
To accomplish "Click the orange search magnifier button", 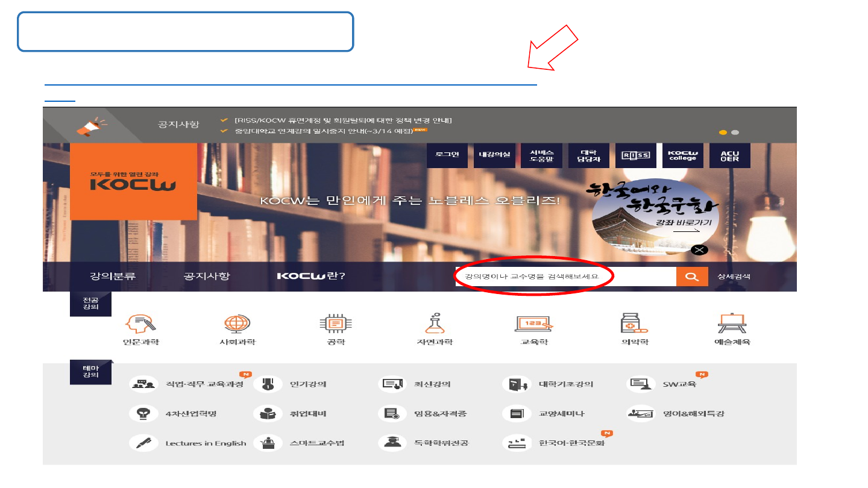I will (692, 277).
